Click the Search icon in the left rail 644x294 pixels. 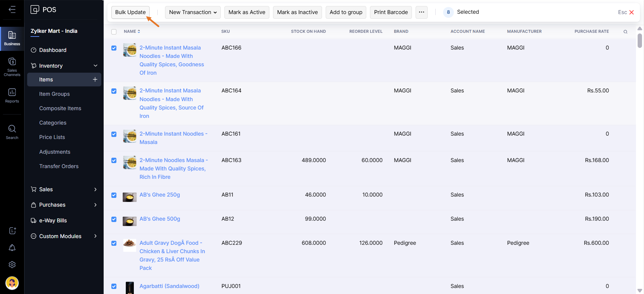[12, 132]
